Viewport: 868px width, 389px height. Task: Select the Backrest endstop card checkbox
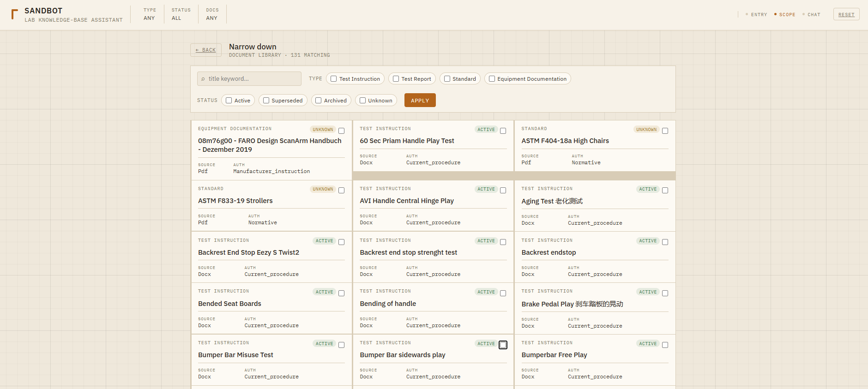pos(665,242)
